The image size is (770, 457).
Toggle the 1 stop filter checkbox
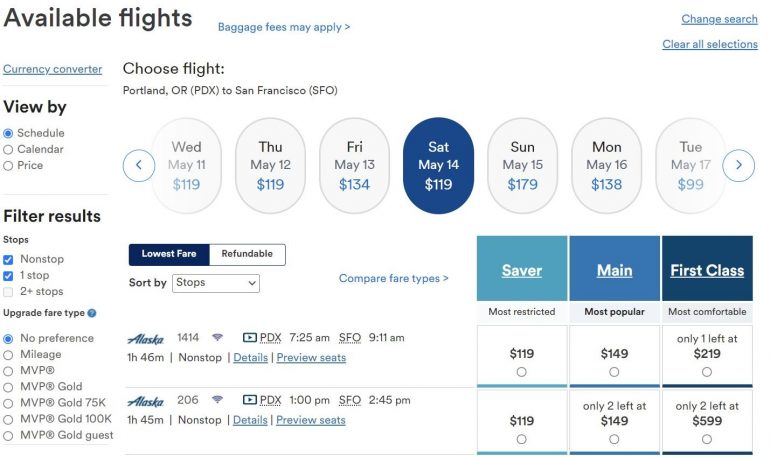[x=9, y=275]
